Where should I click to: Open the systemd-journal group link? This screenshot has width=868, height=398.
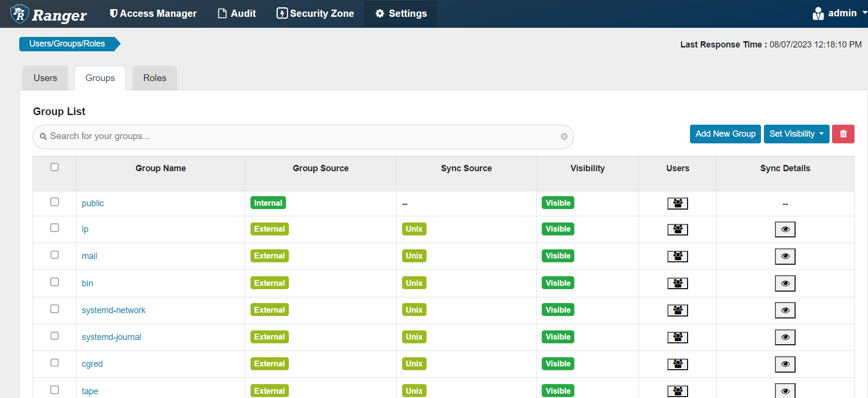[x=111, y=337]
